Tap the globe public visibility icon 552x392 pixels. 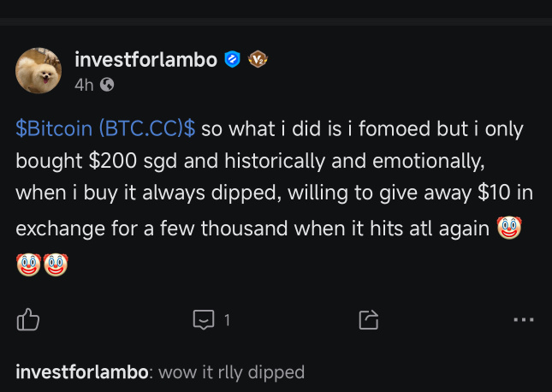(x=107, y=85)
